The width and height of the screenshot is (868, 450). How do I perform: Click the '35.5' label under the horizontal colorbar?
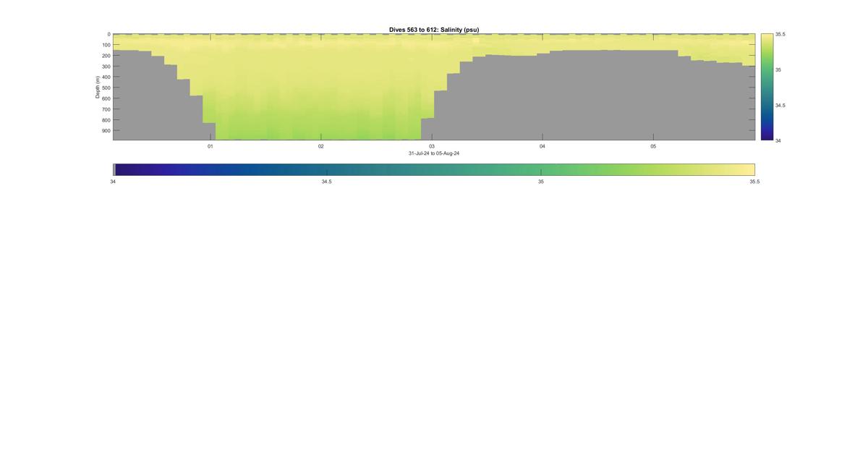tap(754, 182)
